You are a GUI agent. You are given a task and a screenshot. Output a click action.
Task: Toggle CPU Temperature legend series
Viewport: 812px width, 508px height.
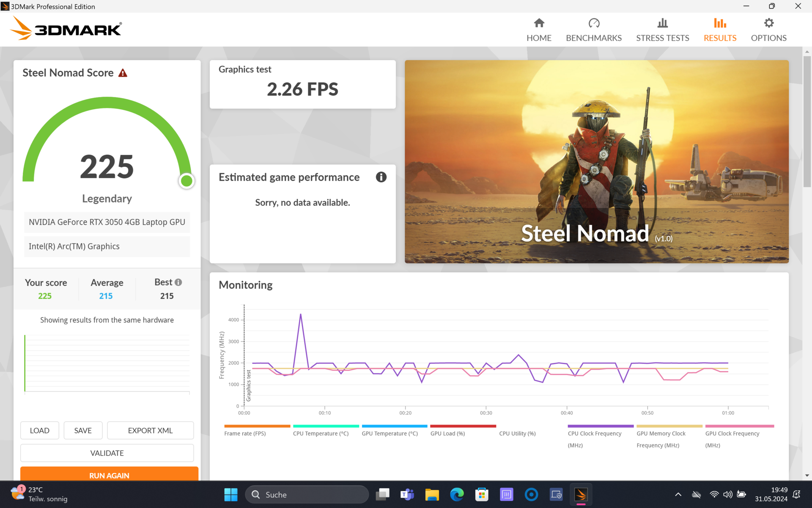[x=321, y=433]
